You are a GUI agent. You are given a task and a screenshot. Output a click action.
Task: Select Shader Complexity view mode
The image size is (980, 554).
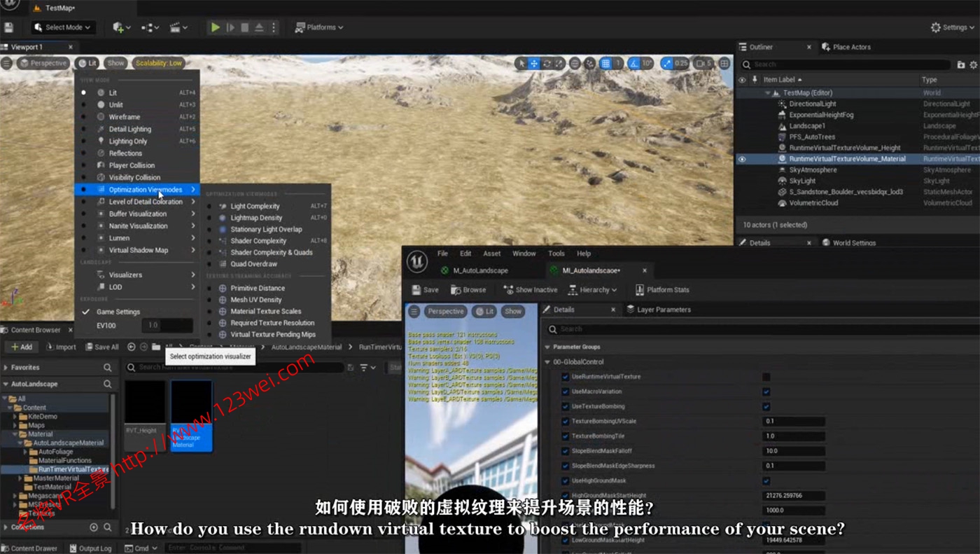click(x=258, y=241)
